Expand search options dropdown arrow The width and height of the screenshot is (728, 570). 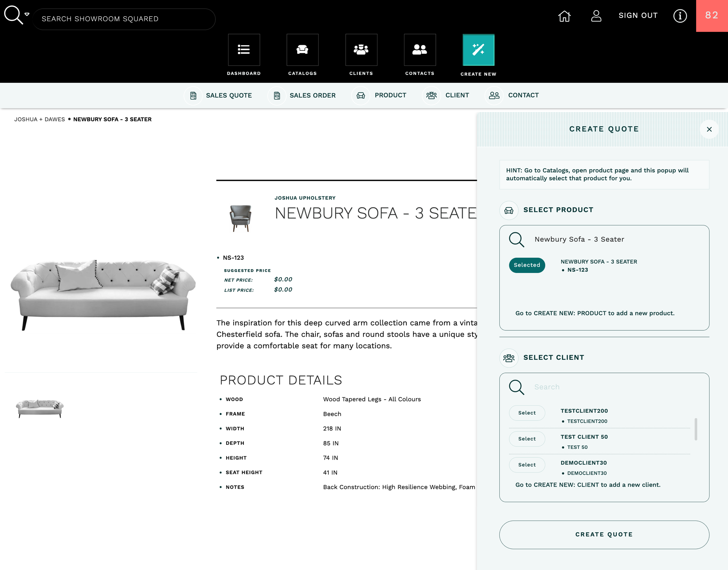27,14
